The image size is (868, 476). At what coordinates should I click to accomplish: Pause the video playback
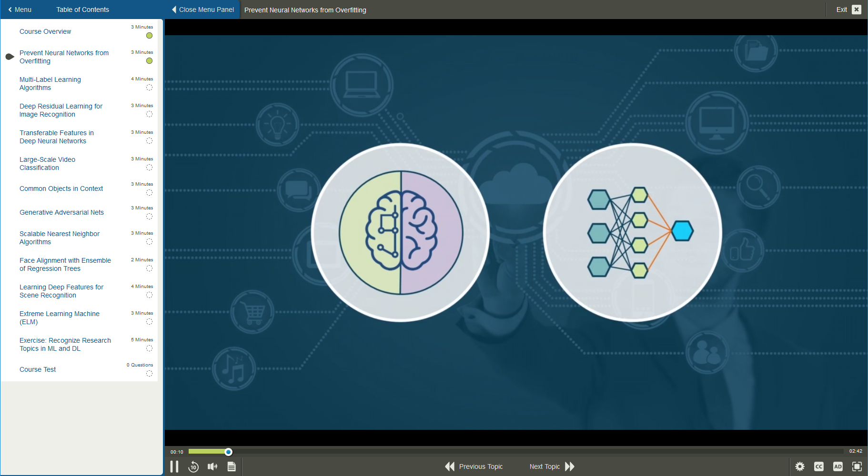[174, 466]
